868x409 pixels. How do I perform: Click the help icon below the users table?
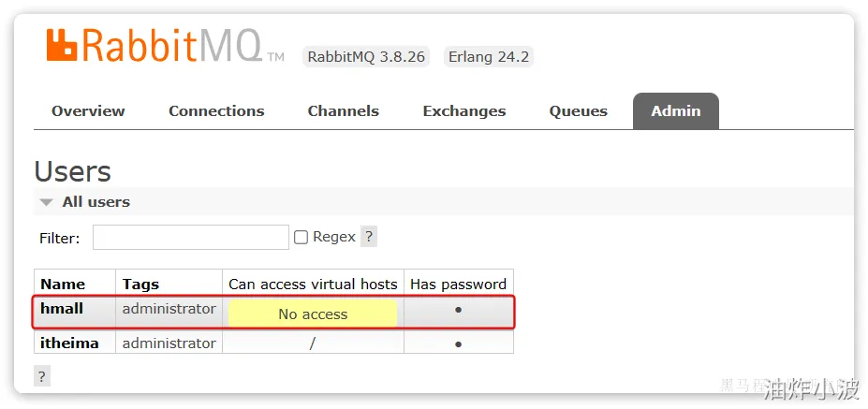[x=41, y=375]
